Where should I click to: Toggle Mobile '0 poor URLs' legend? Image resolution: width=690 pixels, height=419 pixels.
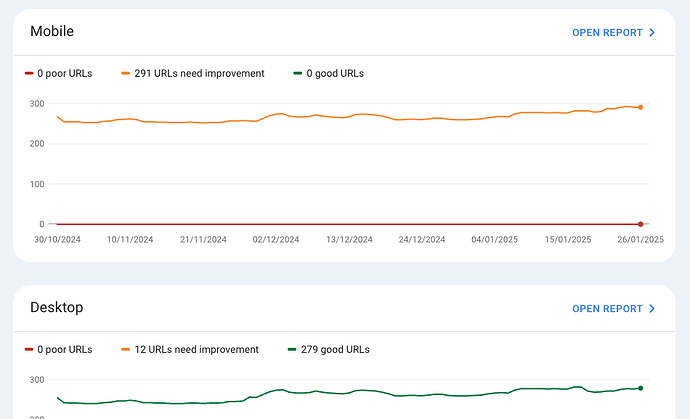[59, 74]
